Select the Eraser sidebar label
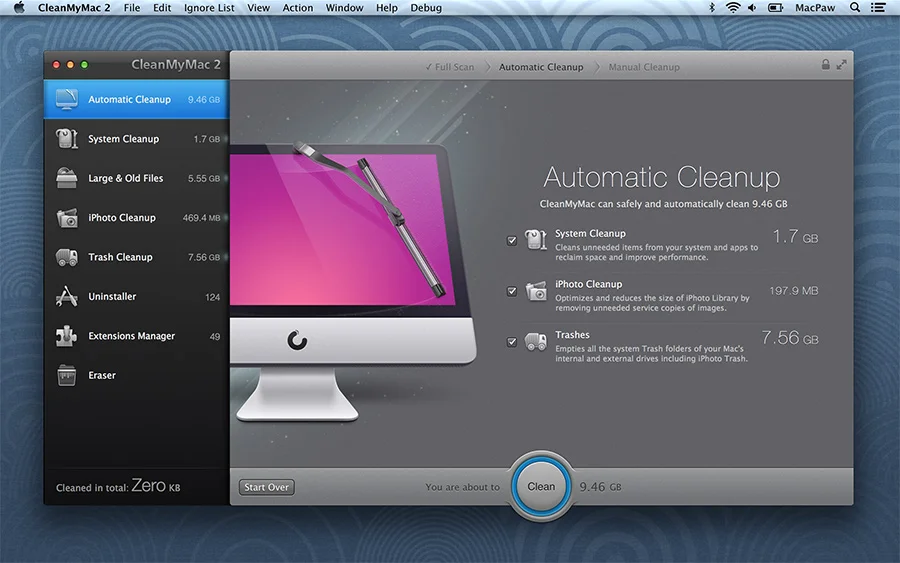The width and height of the screenshot is (900, 563). click(102, 375)
